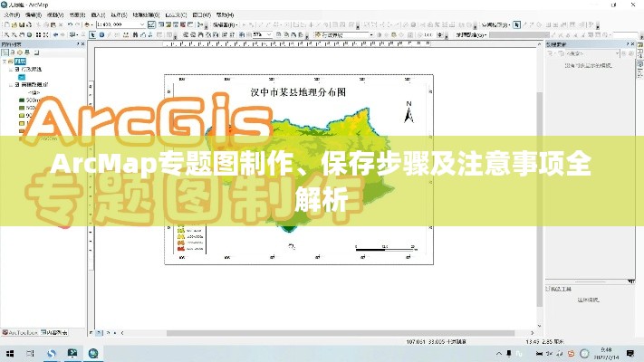Click the horizontal scrollbar of layout view

[x=340, y=333]
